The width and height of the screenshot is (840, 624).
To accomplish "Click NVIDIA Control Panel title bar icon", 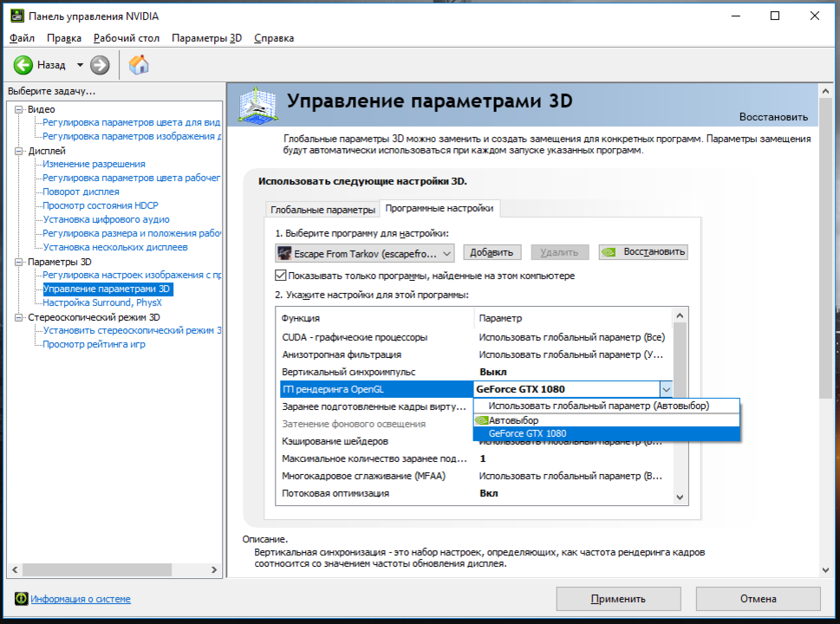I will [17, 16].
